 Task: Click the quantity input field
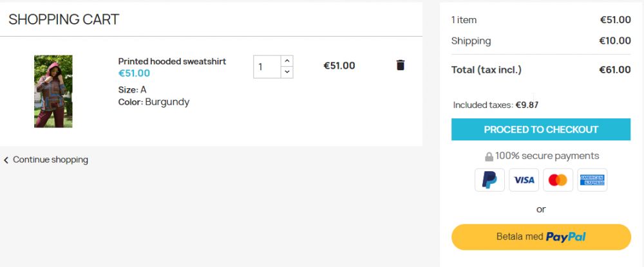point(267,66)
